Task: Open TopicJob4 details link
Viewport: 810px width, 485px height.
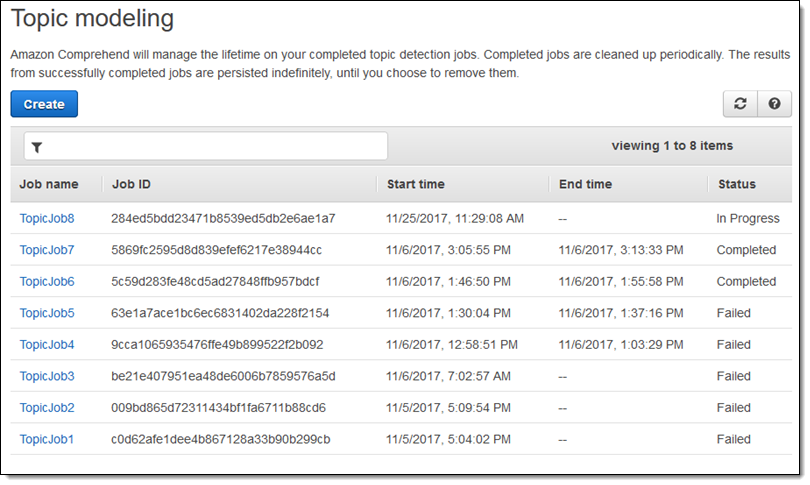Action: (47, 345)
